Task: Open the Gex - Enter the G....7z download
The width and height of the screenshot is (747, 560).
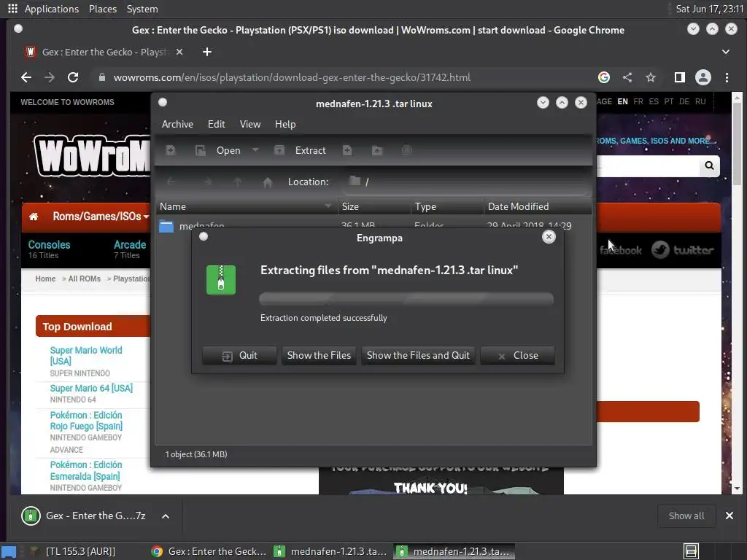Action: (84, 516)
